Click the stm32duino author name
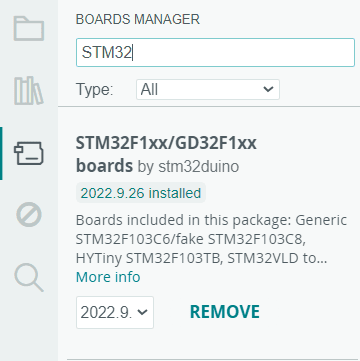Image resolution: width=360 pixels, height=361 pixels. pos(199,167)
